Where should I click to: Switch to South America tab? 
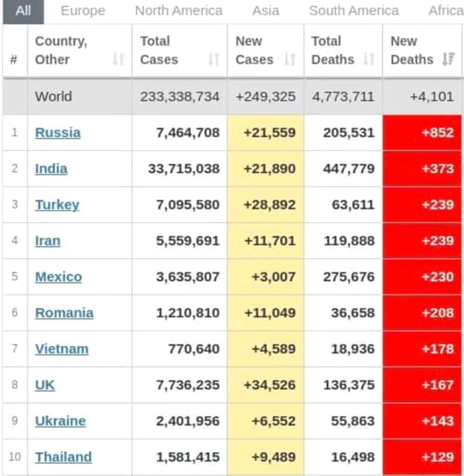point(354,11)
